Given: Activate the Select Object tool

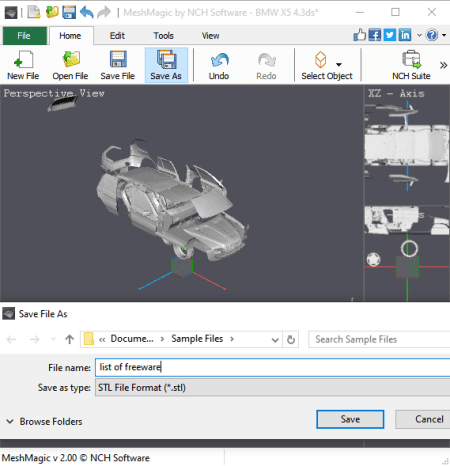Looking at the screenshot, I should pyautogui.click(x=326, y=65).
